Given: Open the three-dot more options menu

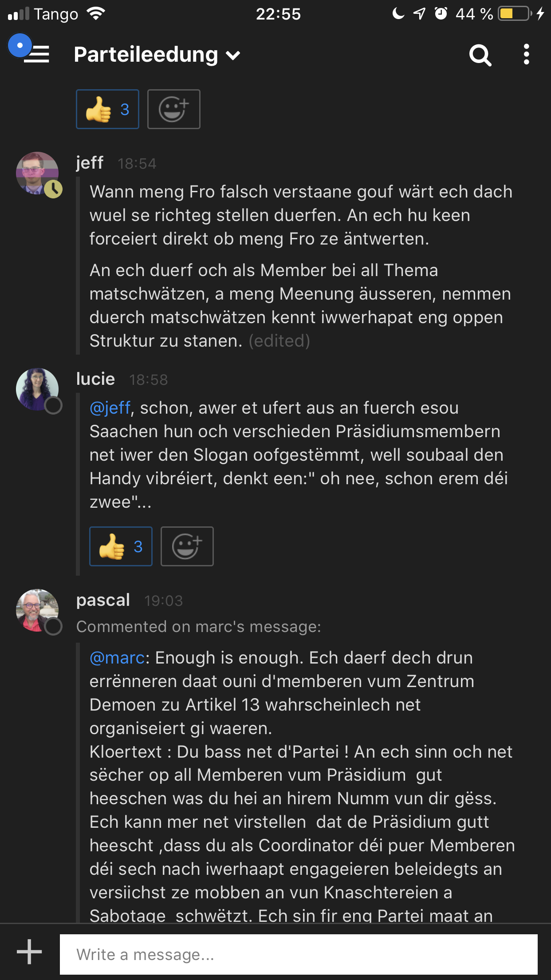Looking at the screenshot, I should click(526, 55).
